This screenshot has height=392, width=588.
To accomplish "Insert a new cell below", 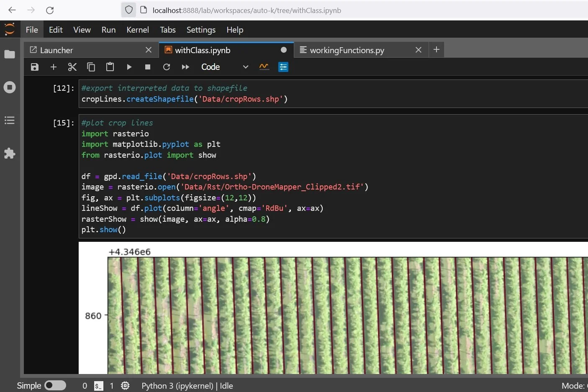I will pyautogui.click(x=53, y=67).
